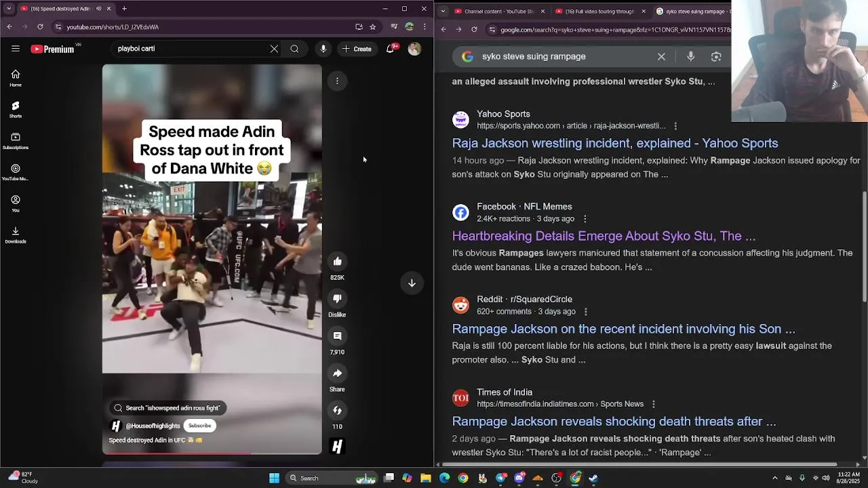Image resolution: width=868 pixels, height=488 pixels.
Task: Open the Facebook result's three-dot options
Action: [x=585, y=219]
